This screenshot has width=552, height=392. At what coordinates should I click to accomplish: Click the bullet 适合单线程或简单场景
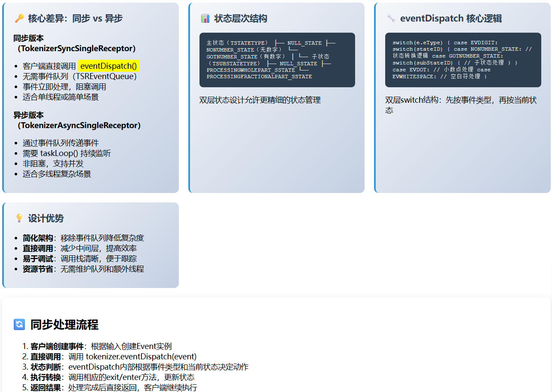[x=61, y=97]
